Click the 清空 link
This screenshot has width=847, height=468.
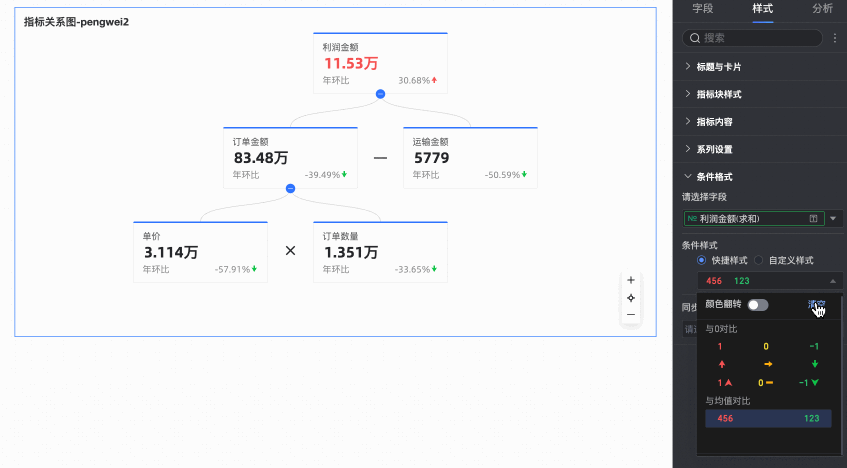pyautogui.click(x=816, y=304)
